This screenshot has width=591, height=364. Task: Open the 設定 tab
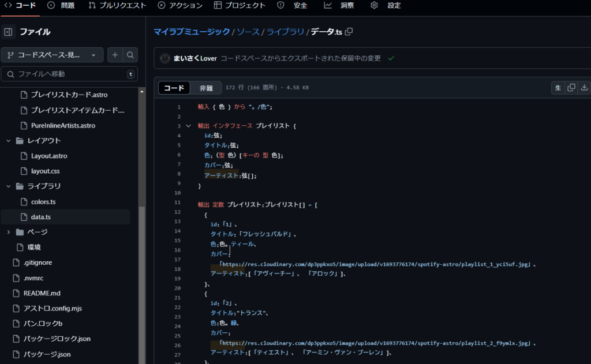click(386, 5)
